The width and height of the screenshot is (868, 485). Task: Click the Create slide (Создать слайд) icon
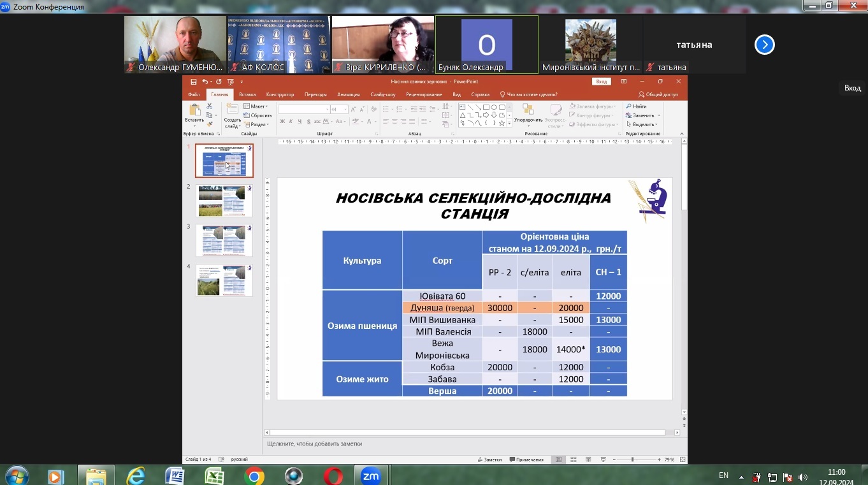click(x=233, y=108)
